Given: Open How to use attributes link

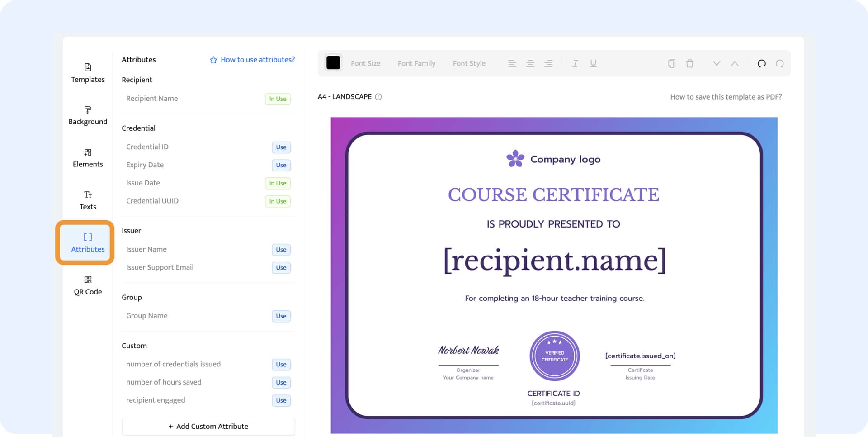Looking at the screenshot, I should tap(252, 60).
